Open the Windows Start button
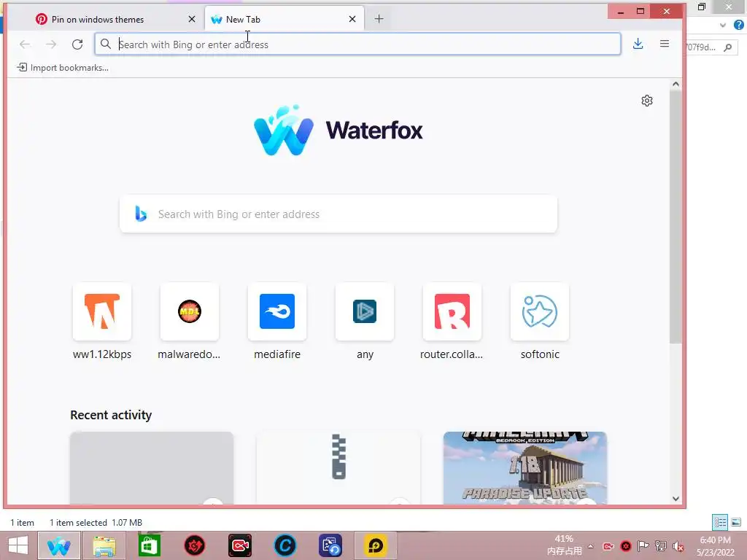The height and width of the screenshot is (560, 747). [18, 545]
